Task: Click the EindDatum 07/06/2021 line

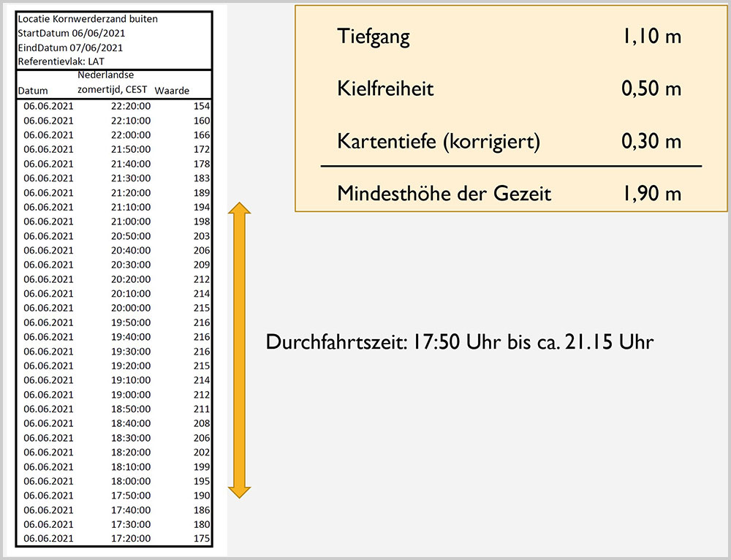Action: (x=69, y=48)
